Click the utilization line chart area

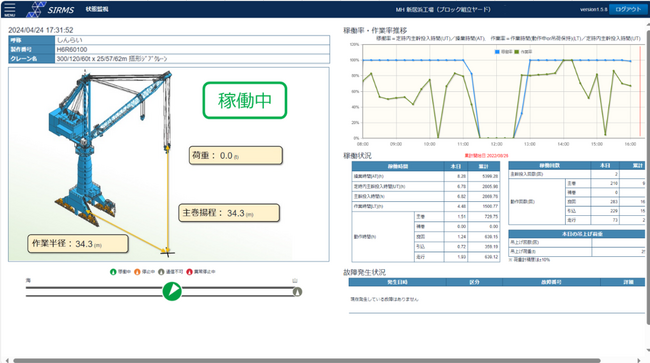click(x=502, y=91)
